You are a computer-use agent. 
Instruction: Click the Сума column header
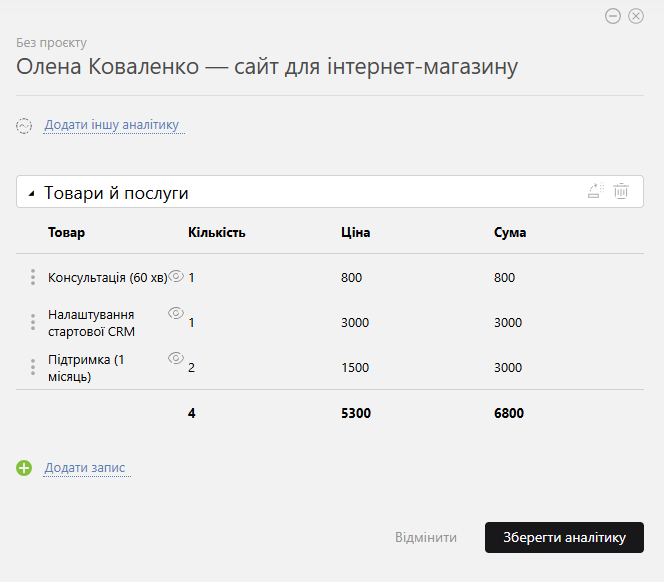(x=510, y=233)
